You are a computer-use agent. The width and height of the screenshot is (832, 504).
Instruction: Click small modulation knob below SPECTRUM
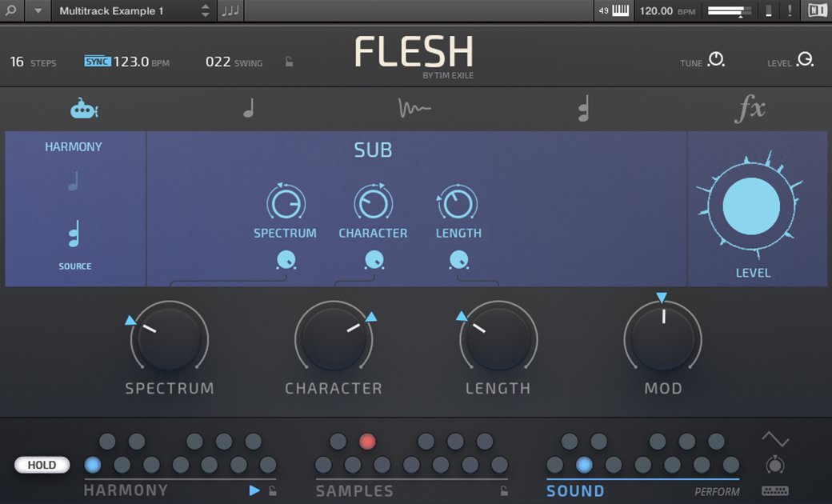pos(286,260)
